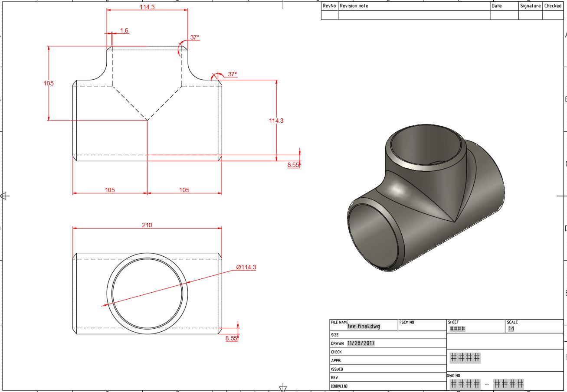Select the 210 overall length dimension
The width and height of the screenshot is (567, 392).
pyautogui.click(x=147, y=225)
